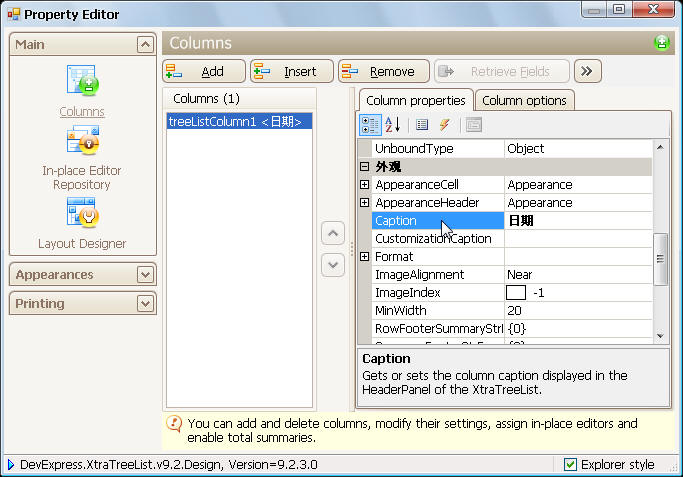This screenshot has height=477, width=683.
Task: Click the Retrieve Fields button
Action: coord(502,71)
